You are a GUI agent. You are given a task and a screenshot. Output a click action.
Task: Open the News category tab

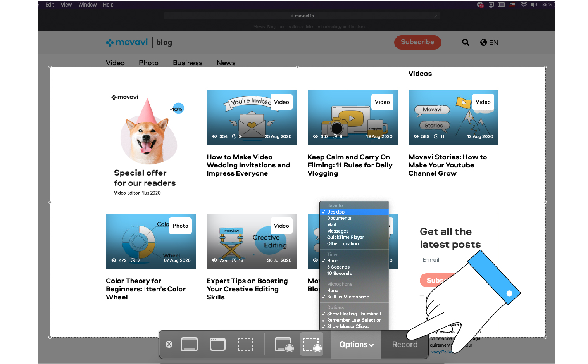click(226, 63)
